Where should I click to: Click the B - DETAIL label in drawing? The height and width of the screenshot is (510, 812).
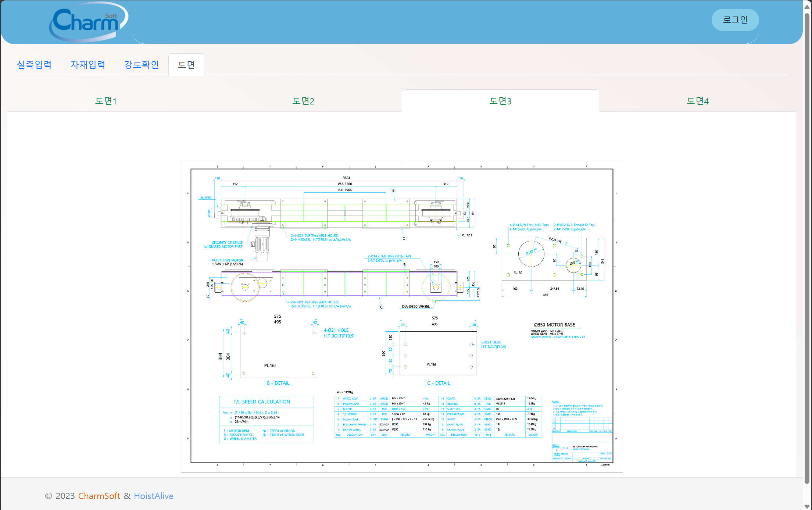click(278, 383)
